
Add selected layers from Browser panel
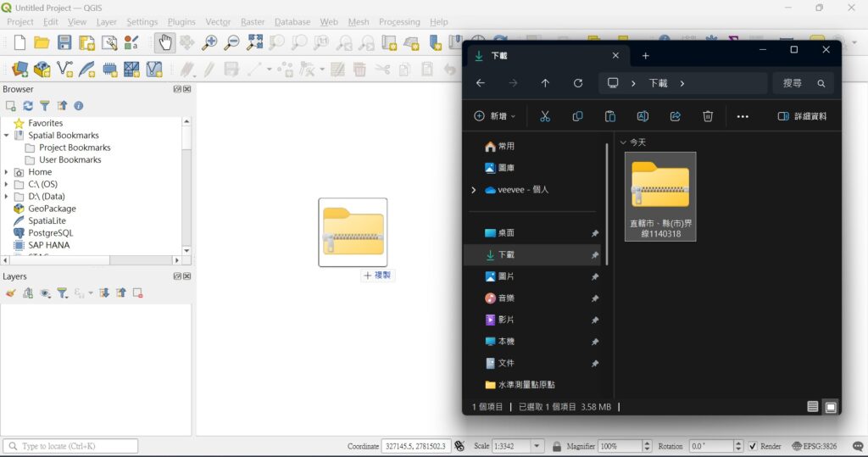coord(10,106)
